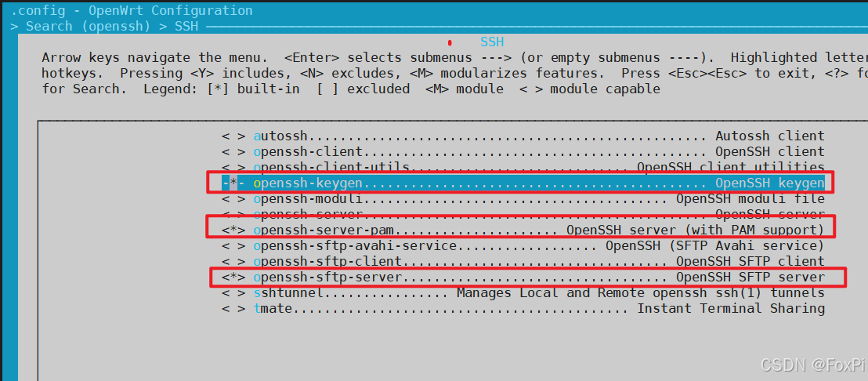Click 'OpenSSH SFTP server' description

pyautogui.click(x=750, y=277)
